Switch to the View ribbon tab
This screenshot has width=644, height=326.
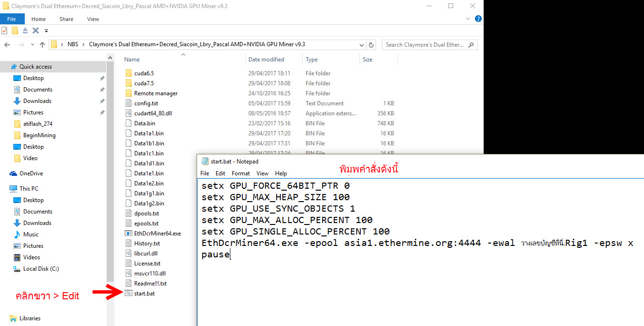point(93,19)
